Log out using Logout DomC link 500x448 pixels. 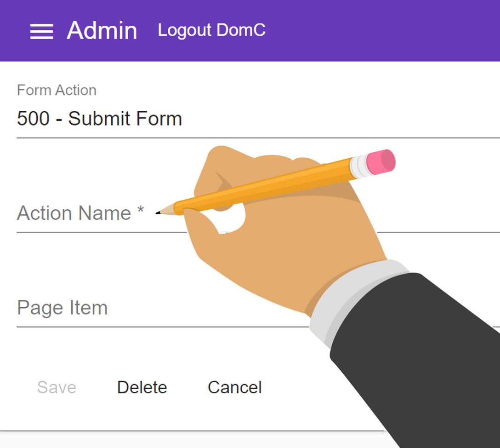211,30
